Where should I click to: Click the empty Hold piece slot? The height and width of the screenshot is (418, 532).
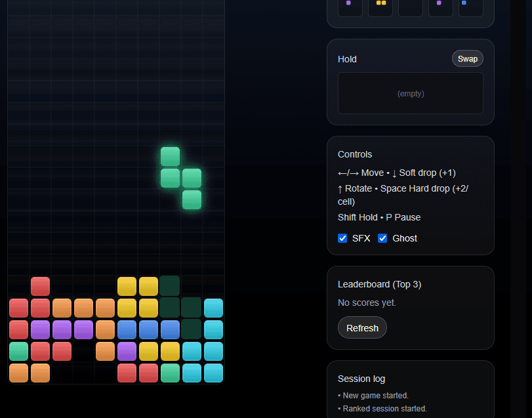(x=410, y=93)
